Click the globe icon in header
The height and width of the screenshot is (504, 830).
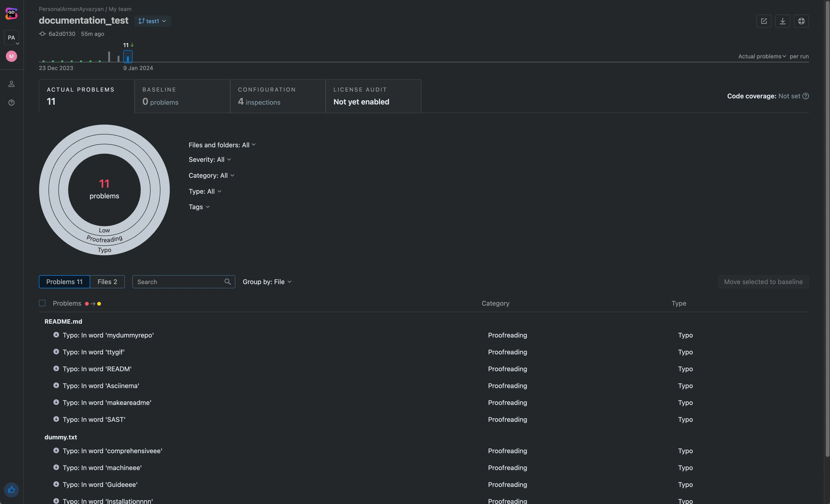tap(801, 21)
